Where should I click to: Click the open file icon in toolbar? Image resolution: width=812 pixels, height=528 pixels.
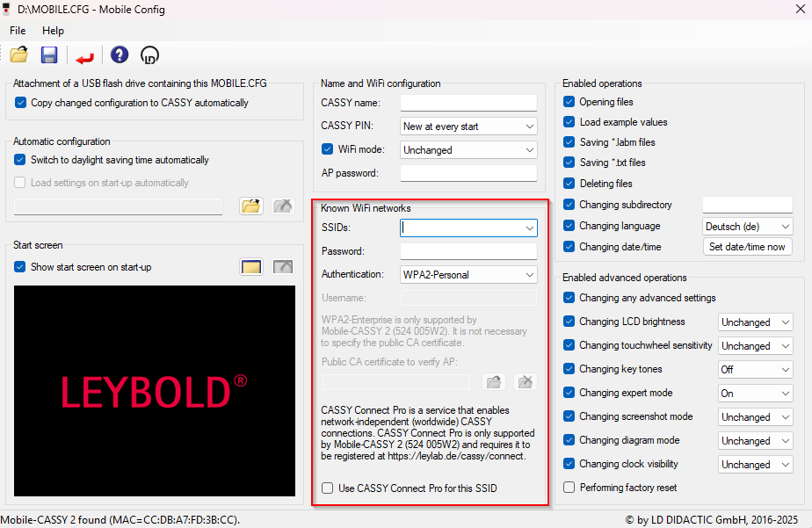point(19,55)
